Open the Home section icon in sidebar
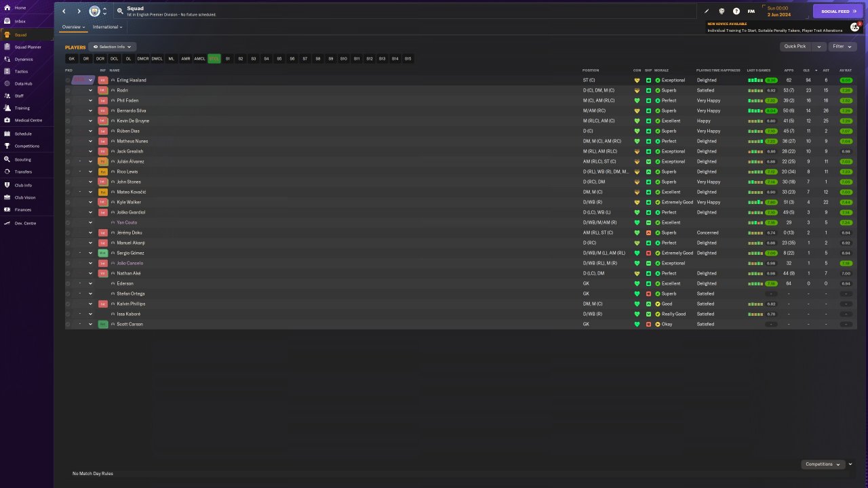The image size is (868, 488). point(7,8)
